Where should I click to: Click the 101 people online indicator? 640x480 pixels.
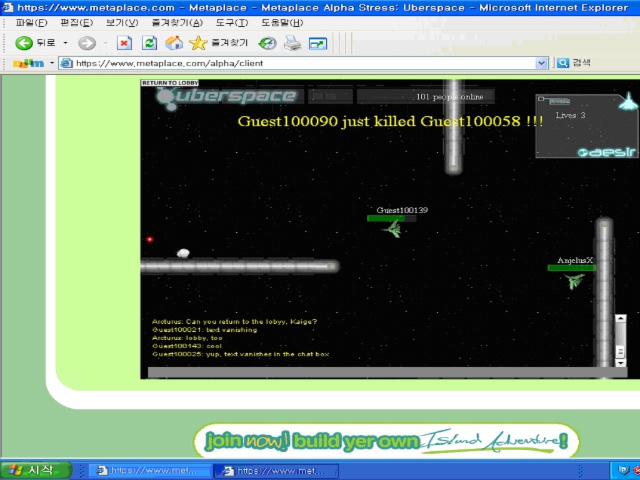[x=449, y=97]
